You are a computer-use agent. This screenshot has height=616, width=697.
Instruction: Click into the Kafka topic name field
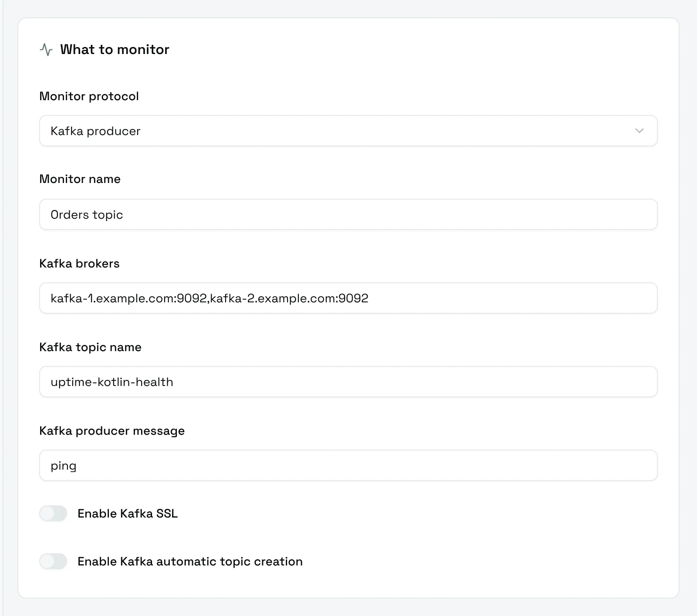[348, 382]
